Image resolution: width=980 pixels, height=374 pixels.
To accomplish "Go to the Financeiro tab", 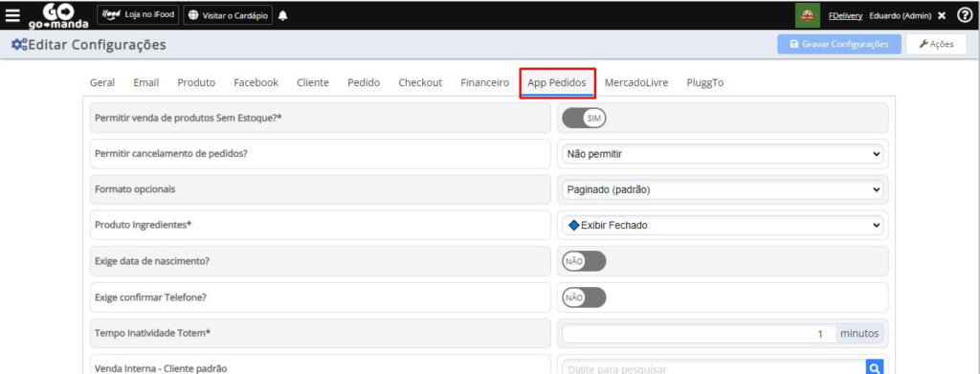I will coord(485,82).
